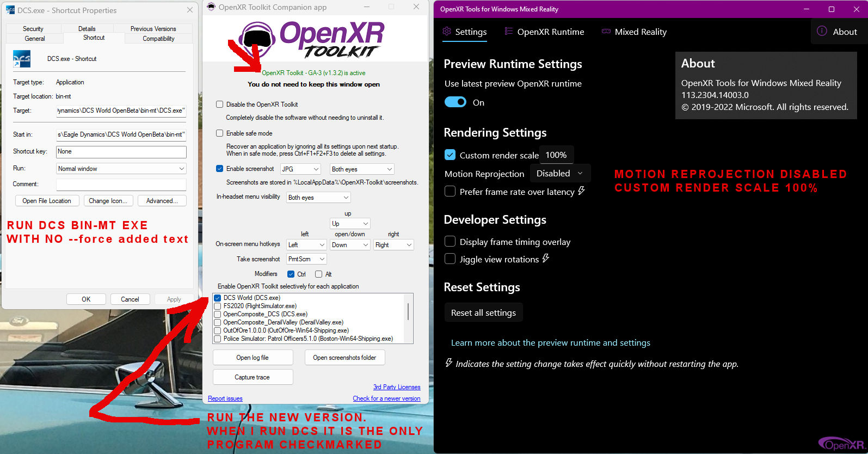The width and height of the screenshot is (868, 454).
Task: Click the Change Icon button
Action: 108,201
